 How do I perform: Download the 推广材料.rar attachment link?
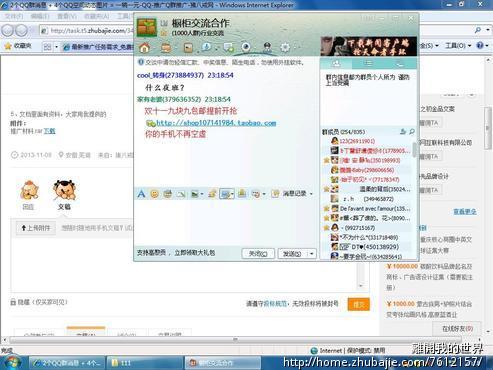pos(50,131)
